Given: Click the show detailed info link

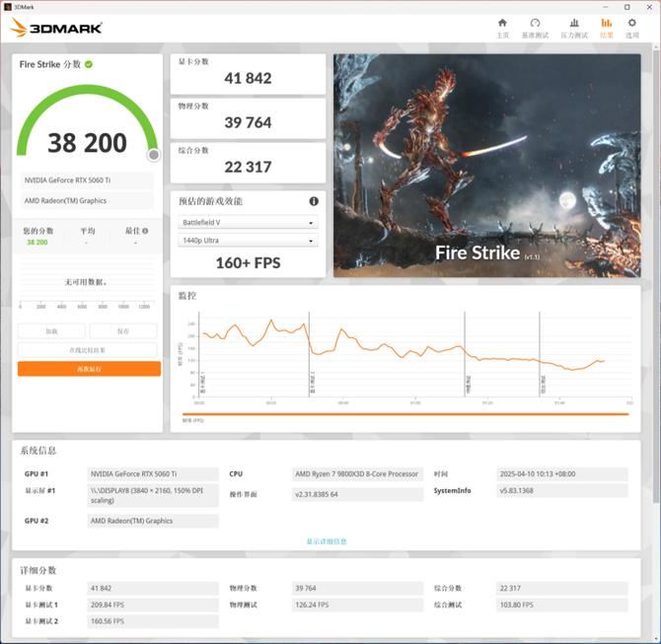Looking at the screenshot, I should pos(327,541).
